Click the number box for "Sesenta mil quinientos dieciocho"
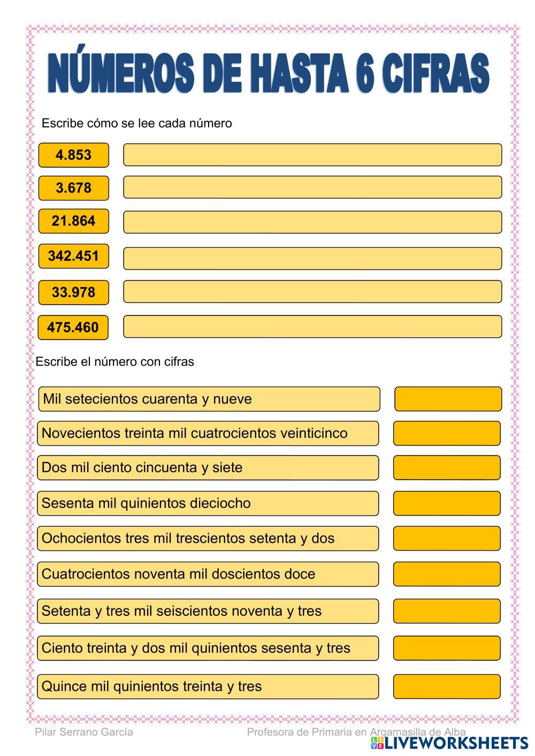The image size is (535, 756). (447, 504)
